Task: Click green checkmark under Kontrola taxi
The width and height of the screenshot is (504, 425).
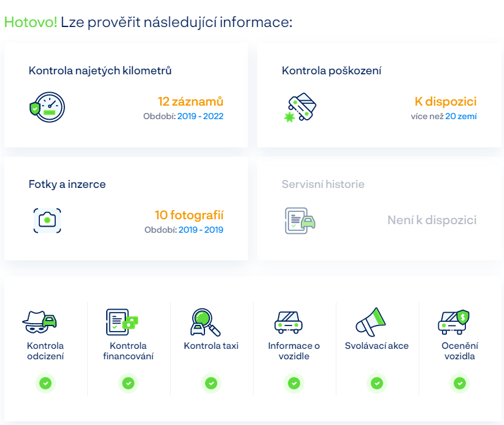Action: [x=211, y=383]
